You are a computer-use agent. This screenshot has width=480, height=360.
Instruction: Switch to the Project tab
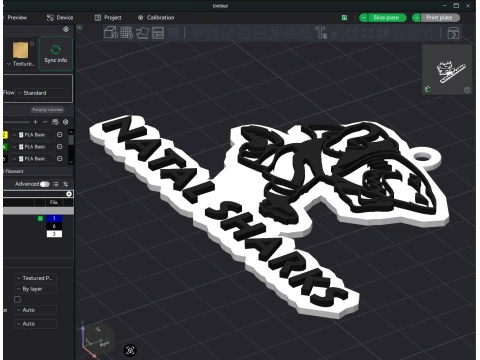pos(108,18)
